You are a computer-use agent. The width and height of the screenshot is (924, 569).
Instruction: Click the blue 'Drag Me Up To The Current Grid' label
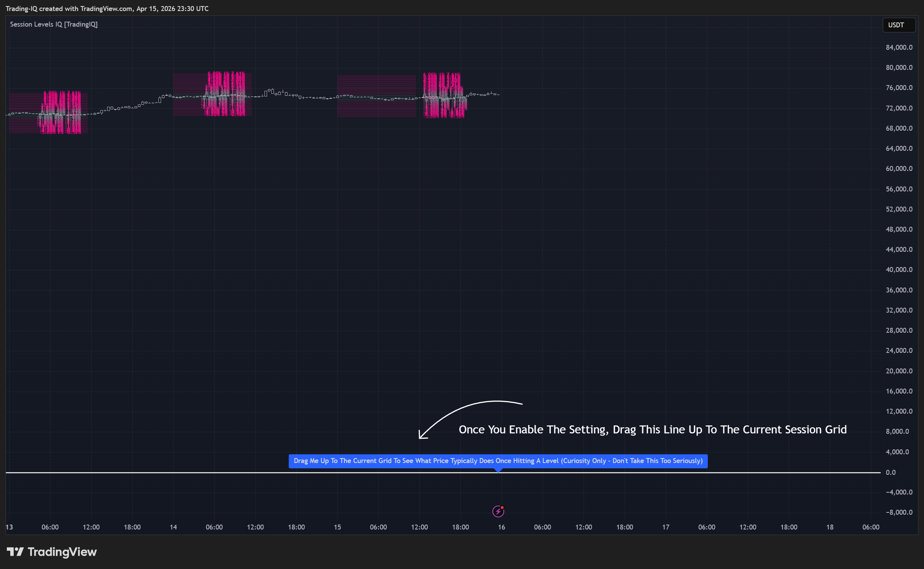pyautogui.click(x=498, y=461)
